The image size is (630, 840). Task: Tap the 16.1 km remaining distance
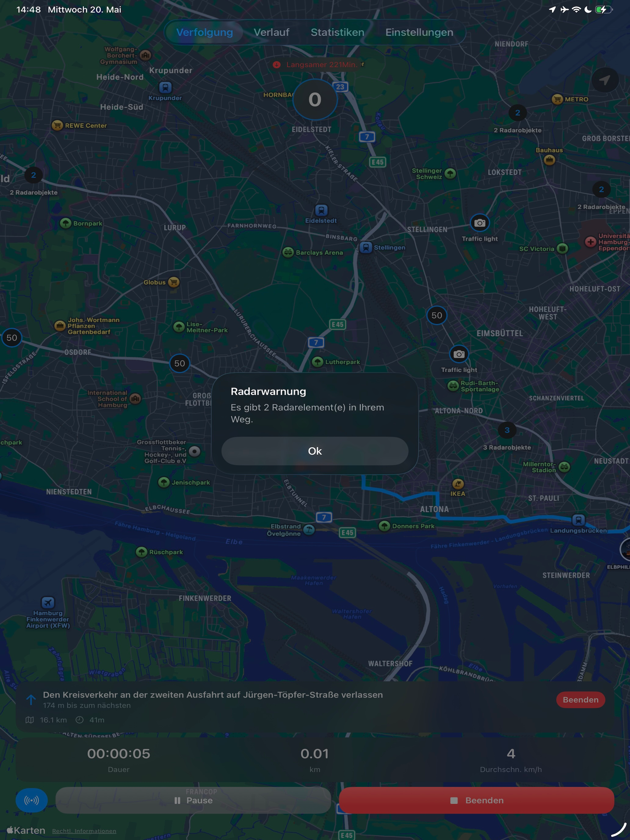pos(53,720)
